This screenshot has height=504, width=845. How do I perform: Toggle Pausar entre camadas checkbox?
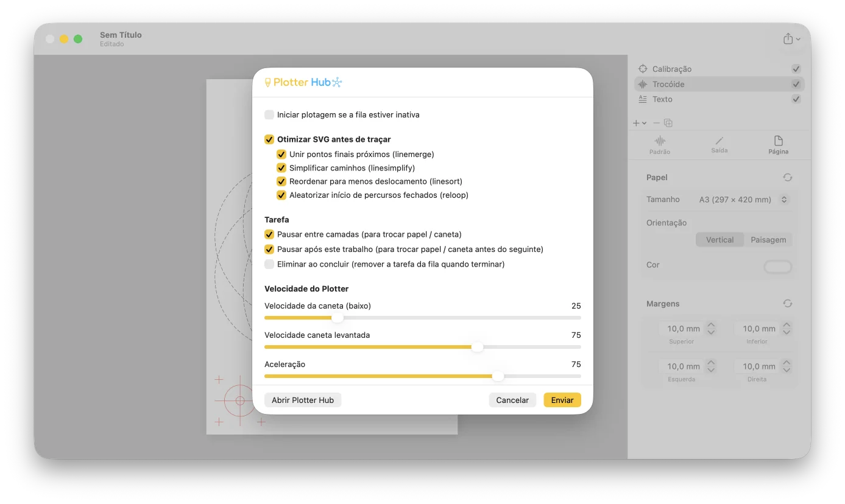click(x=269, y=234)
